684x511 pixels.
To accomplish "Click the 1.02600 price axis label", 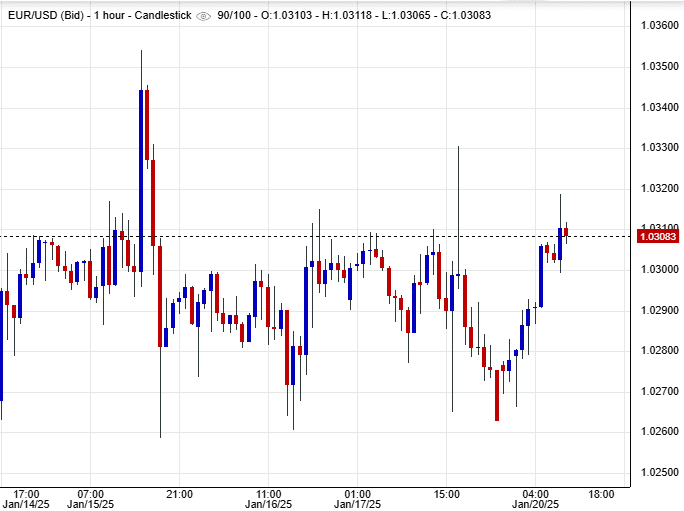I will coord(659,432).
